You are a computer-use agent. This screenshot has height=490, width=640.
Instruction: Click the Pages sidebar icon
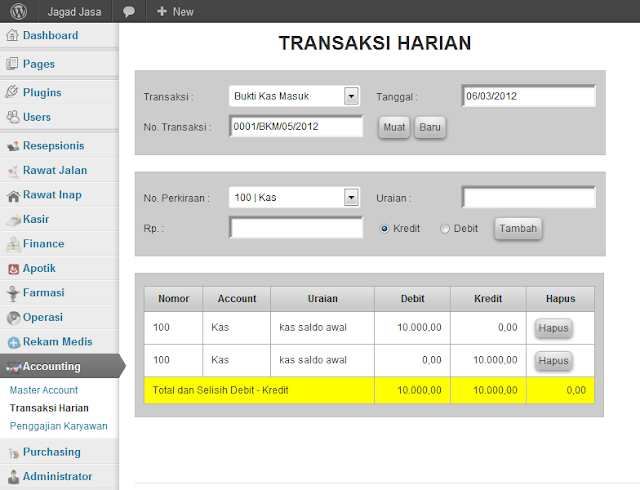[12, 64]
